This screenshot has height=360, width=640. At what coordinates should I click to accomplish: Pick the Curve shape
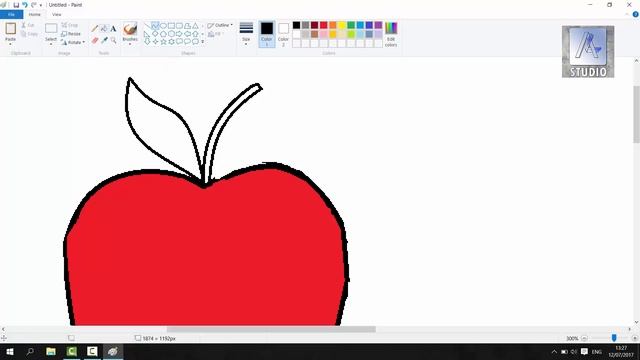[x=155, y=26]
